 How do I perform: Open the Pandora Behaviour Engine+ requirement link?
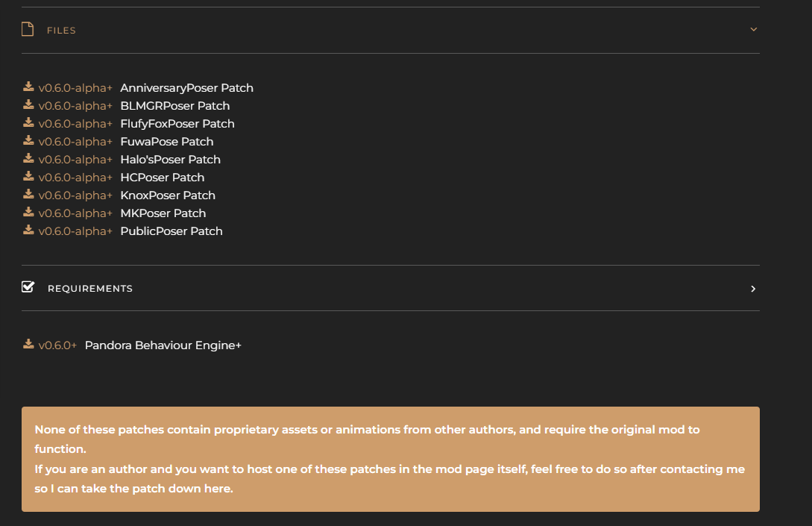pos(163,345)
